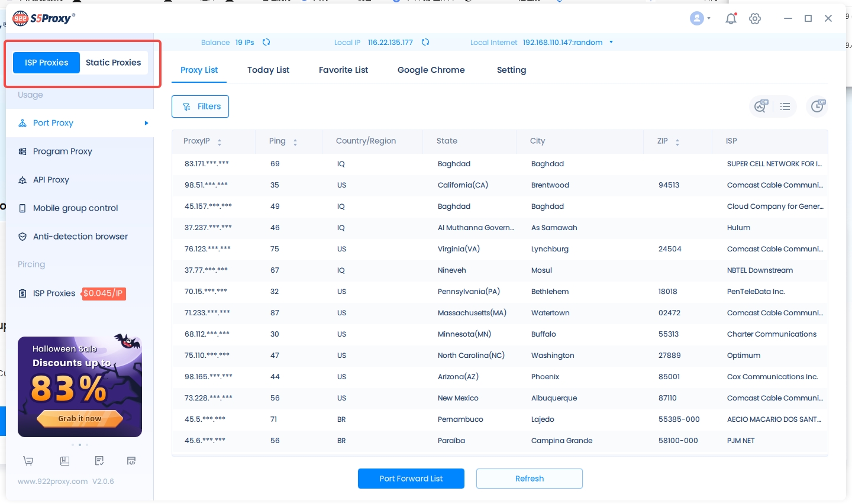The image size is (852, 504).
Task: Open the list view icon above table
Action: (x=785, y=106)
